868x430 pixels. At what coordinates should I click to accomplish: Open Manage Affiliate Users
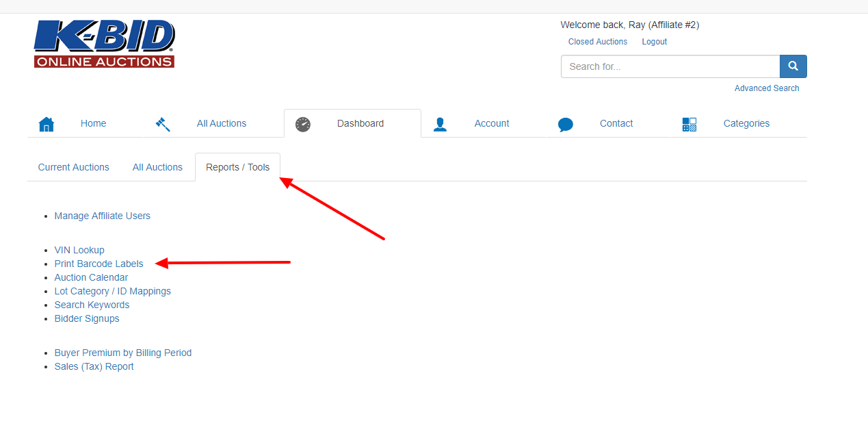(x=103, y=216)
